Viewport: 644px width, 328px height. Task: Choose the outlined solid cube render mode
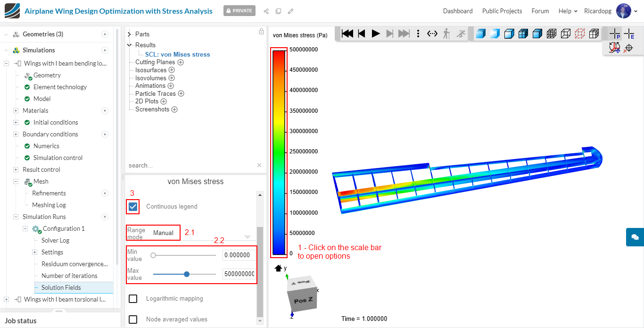click(509, 34)
